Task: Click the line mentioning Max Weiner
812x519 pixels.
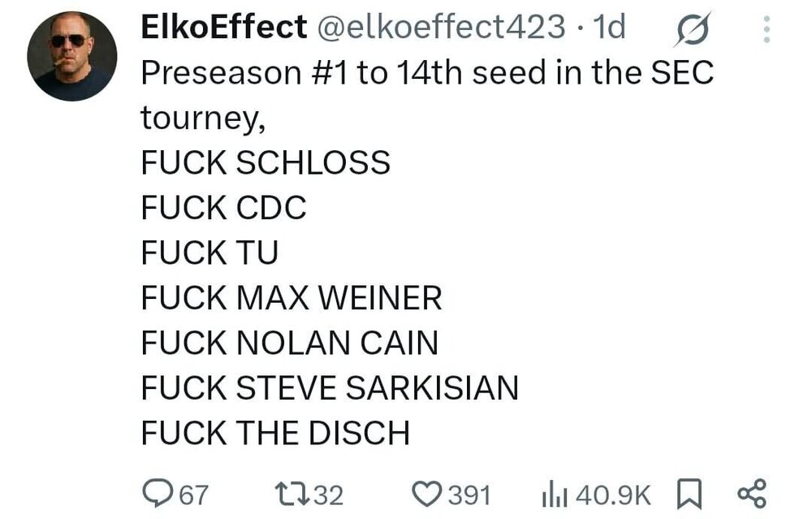Action: click(x=291, y=299)
